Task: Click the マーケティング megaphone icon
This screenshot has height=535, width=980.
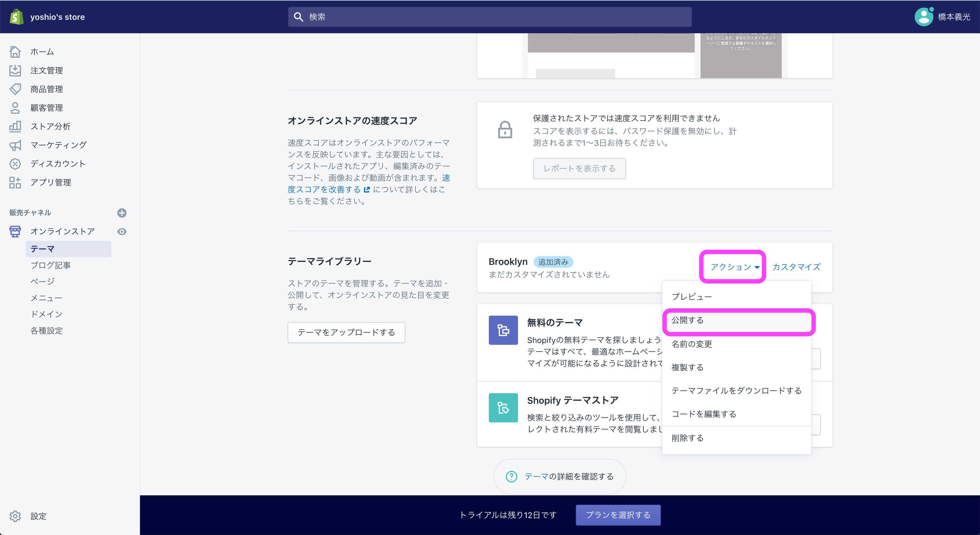Action: coord(15,145)
